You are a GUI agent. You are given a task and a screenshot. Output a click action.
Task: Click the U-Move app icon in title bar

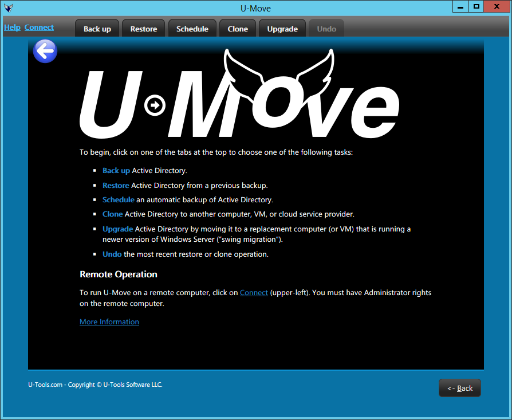coord(9,8)
